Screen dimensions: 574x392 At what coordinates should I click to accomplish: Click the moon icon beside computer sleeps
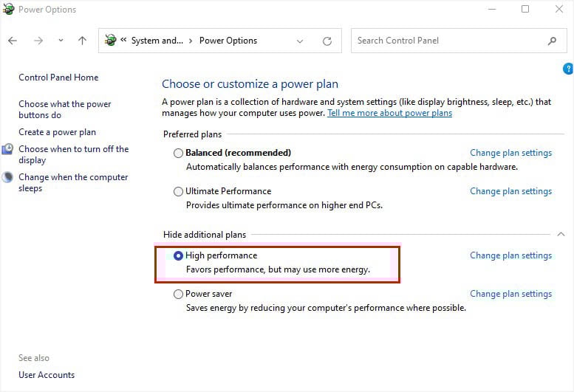(x=7, y=177)
